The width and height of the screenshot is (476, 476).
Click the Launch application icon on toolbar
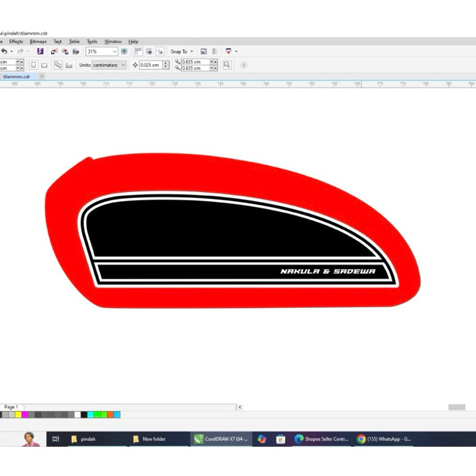tap(228, 51)
